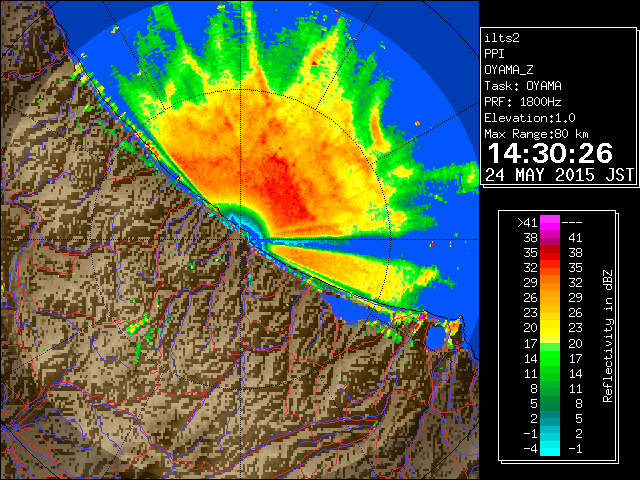The height and width of the screenshot is (480, 640).
Task: Select the 'Max Range:80 km' text
Action: click(x=536, y=134)
